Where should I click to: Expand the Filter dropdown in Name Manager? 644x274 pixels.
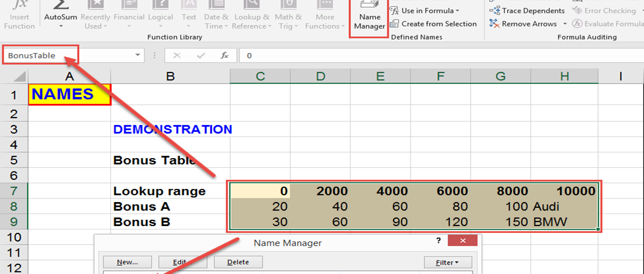coord(440,262)
